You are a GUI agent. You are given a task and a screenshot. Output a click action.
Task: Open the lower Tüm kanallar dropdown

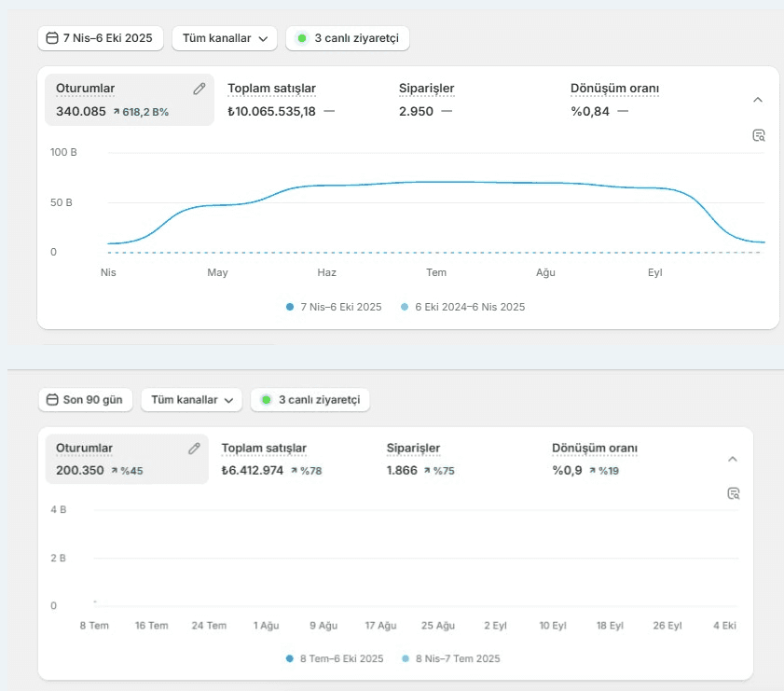tap(192, 399)
